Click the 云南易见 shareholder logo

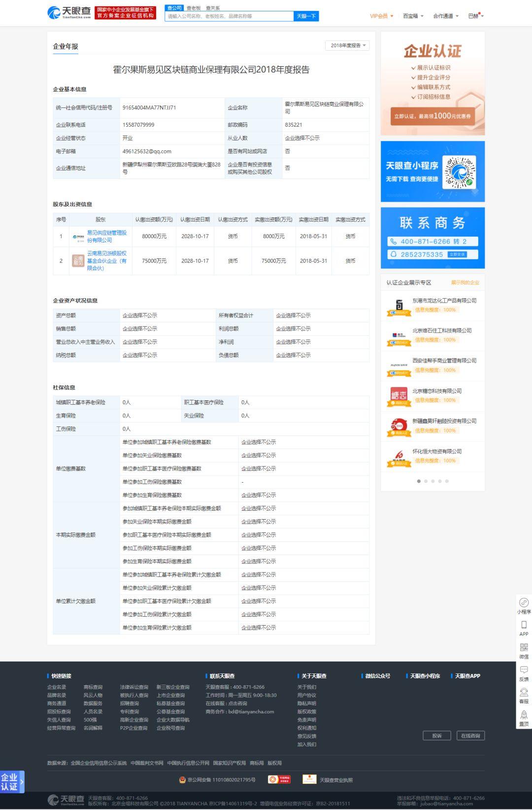[x=78, y=261]
